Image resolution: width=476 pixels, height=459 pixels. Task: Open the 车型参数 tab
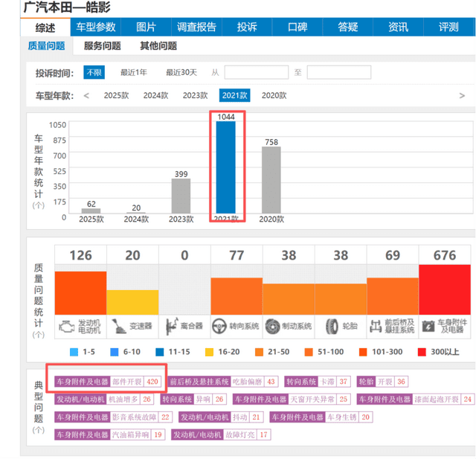tap(96, 28)
